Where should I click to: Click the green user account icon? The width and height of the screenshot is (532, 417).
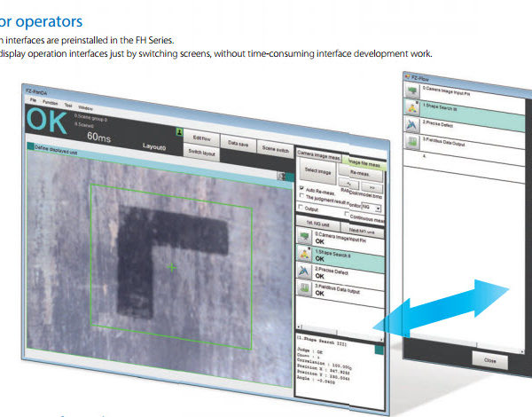179,132
